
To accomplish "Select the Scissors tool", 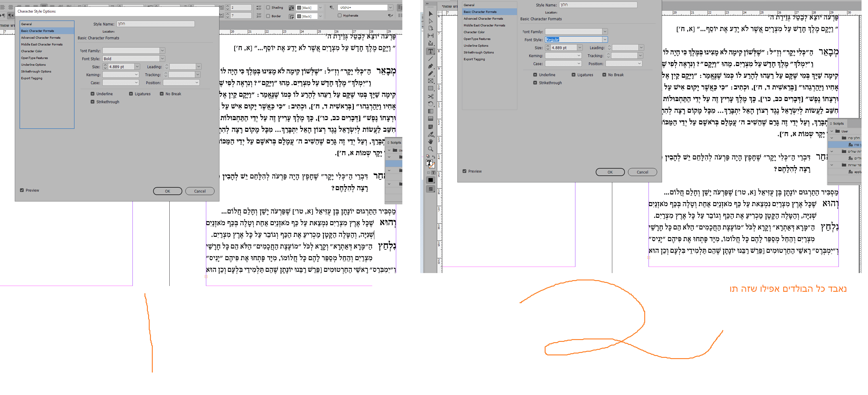I will (x=431, y=96).
